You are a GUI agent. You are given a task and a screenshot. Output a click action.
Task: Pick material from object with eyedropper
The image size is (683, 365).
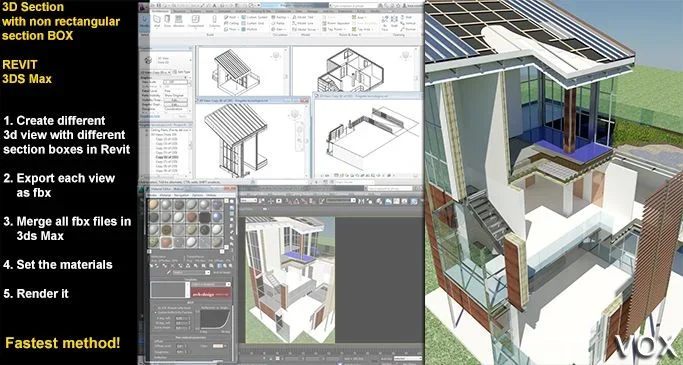(169, 272)
